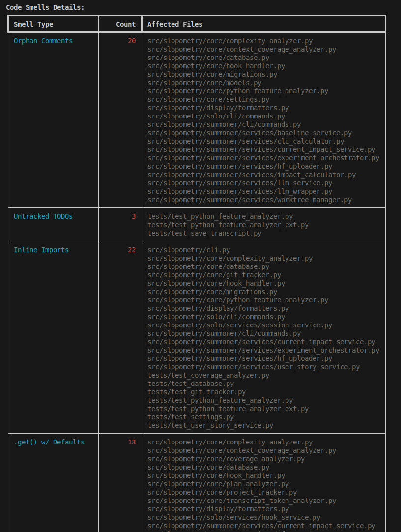Select the count 20 for Orphan Comments
Viewport: 401px width, 532px height.
coord(132,41)
